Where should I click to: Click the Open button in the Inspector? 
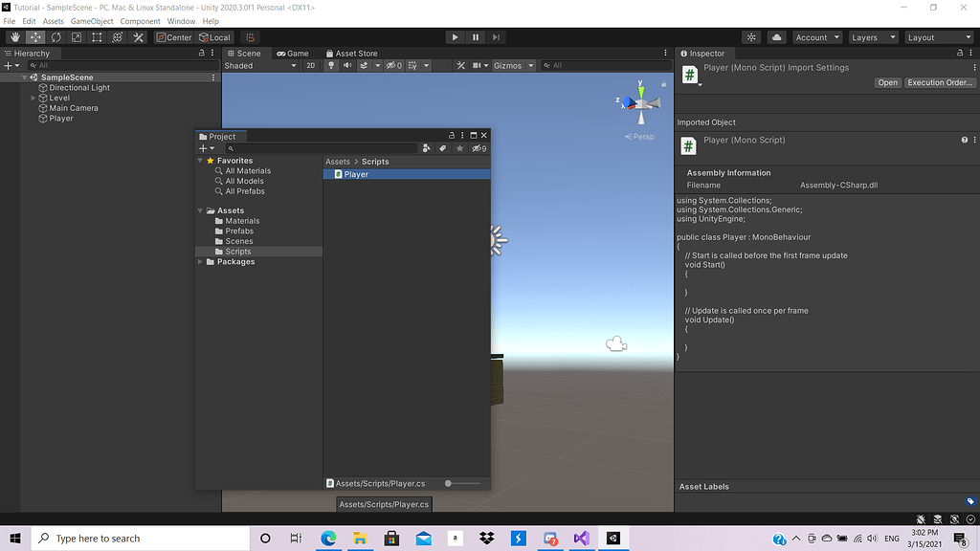(x=887, y=82)
